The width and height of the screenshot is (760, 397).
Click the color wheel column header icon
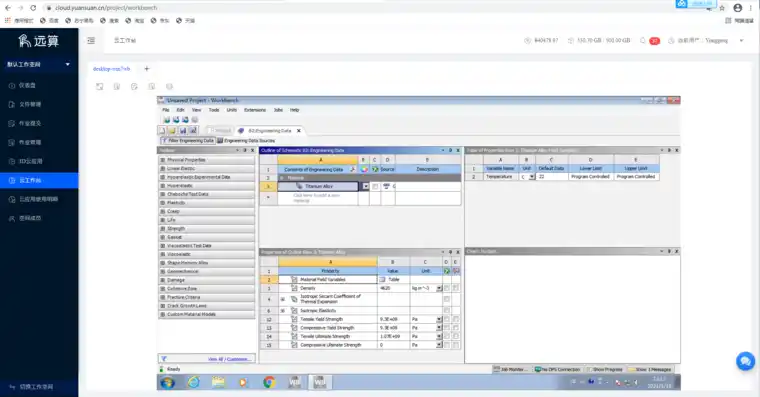(x=364, y=169)
